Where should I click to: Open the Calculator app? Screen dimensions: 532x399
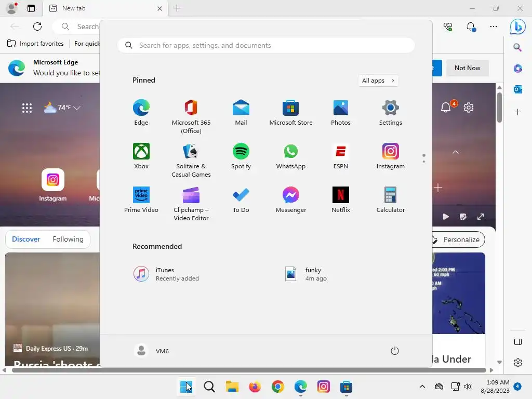click(391, 200)
